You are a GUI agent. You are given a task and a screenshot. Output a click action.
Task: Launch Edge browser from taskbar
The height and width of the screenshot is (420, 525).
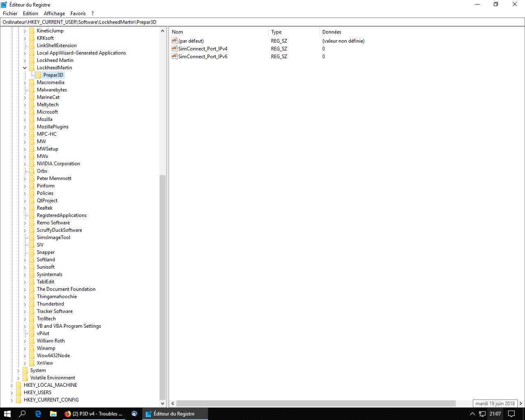coord(38,414)
